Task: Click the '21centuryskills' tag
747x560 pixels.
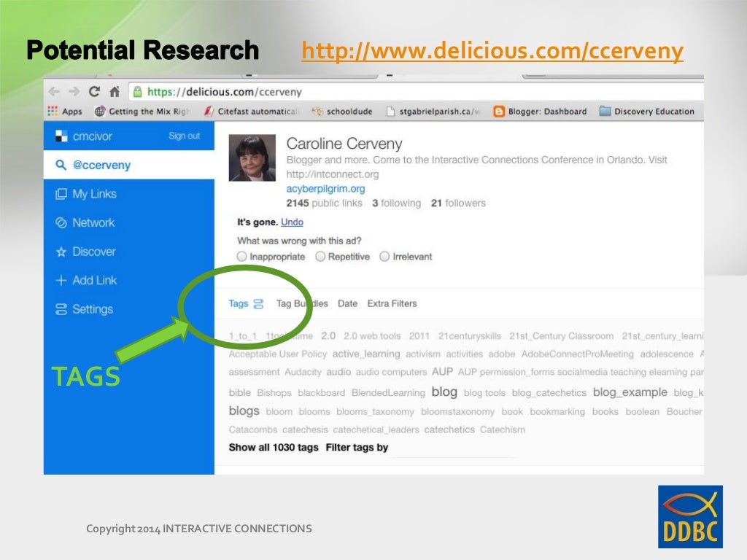Action: (470, 336)
